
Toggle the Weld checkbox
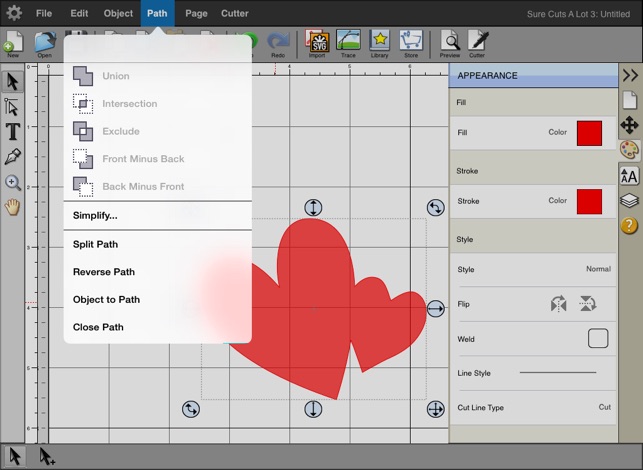tap(598, 338)
